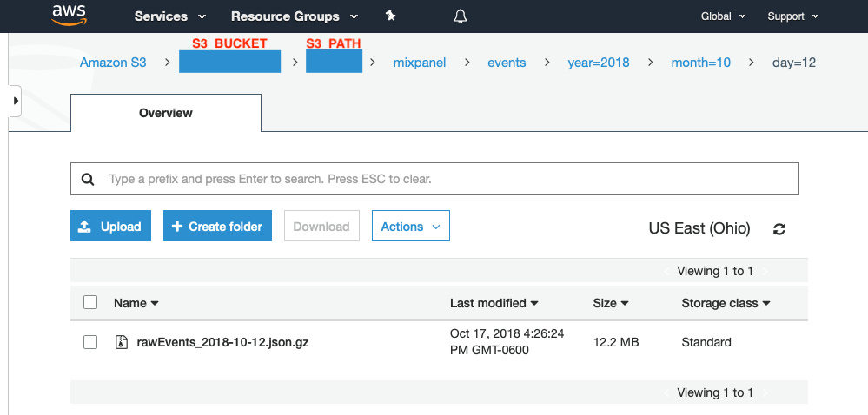Click the Oct 17, 2018 modified date
This screenshot has width=868, height=415.
click(x=507, y=342)
